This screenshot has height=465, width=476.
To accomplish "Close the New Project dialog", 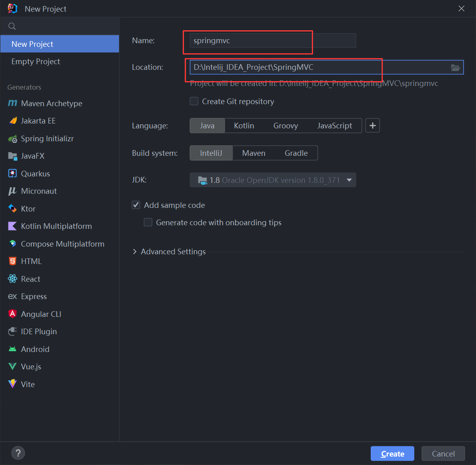I will pos(461,8).
